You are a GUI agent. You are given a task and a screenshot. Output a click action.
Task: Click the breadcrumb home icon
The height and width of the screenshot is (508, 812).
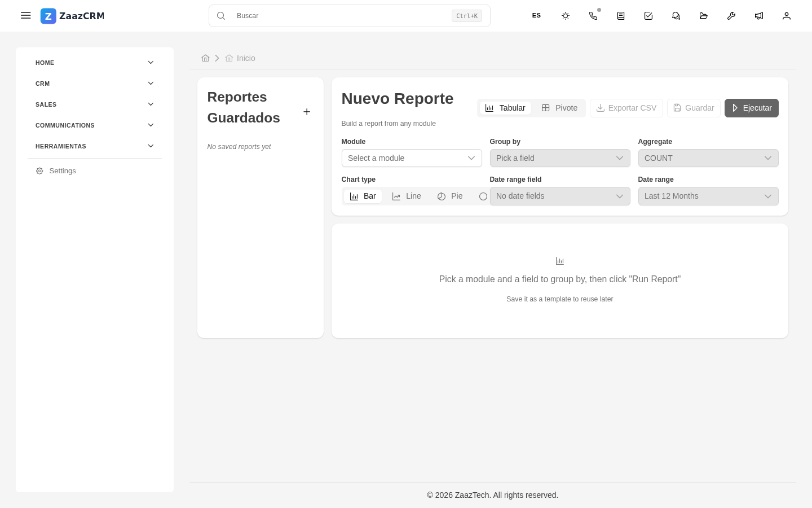pos(205,58)
